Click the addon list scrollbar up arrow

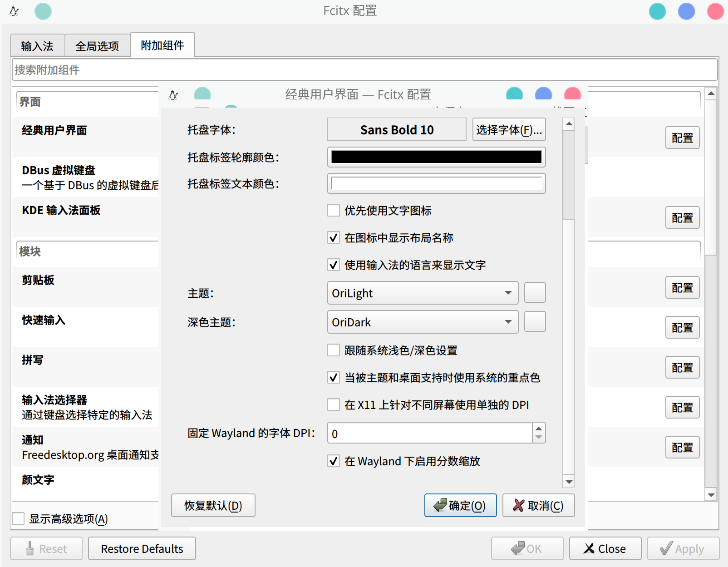[x=711, y=94]
